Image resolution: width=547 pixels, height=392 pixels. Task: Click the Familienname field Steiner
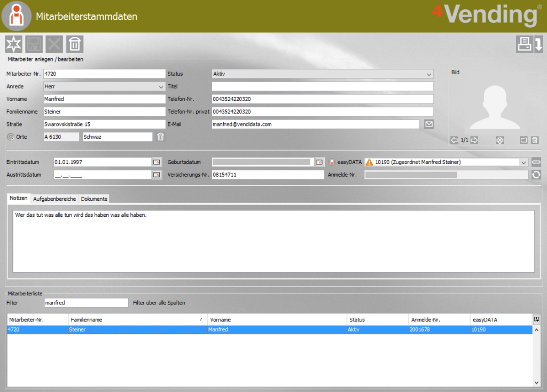tap(104, 112)
